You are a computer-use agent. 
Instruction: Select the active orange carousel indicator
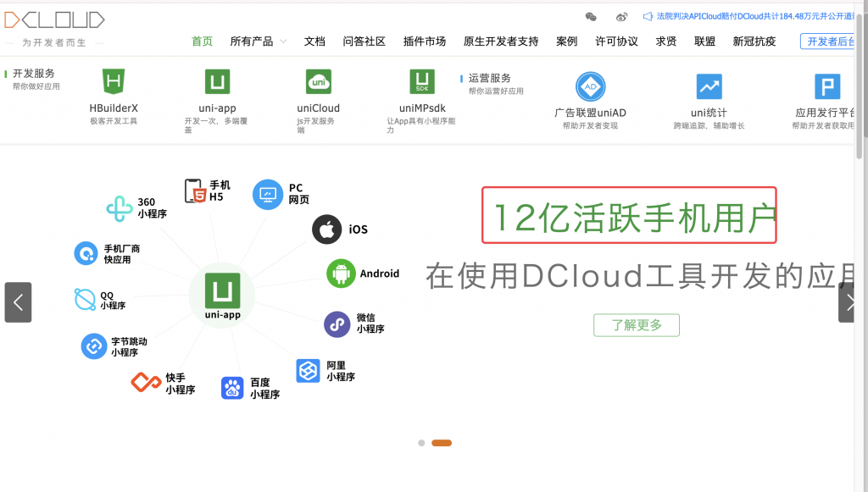pos(442,443)
